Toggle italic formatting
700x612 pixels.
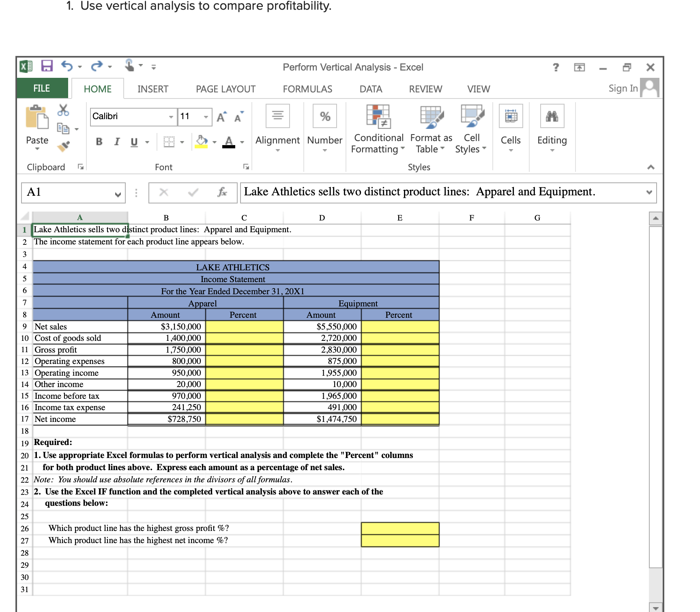pyautogui.click(x=116, y=142)
